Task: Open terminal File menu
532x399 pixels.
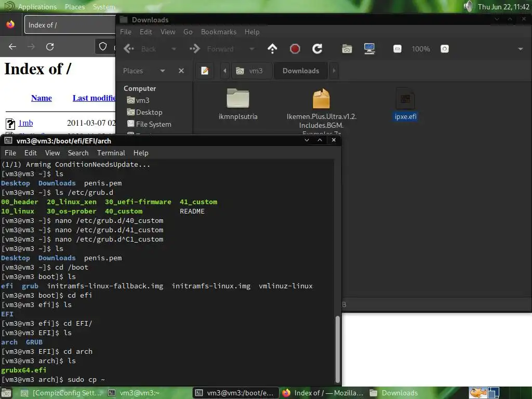Action: tap(10, 153)
